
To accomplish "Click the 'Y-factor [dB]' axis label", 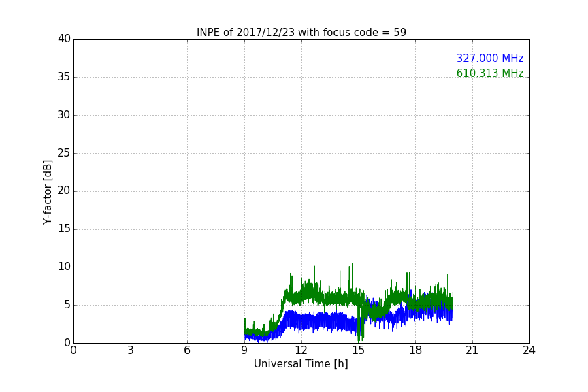I will [47, 192].
